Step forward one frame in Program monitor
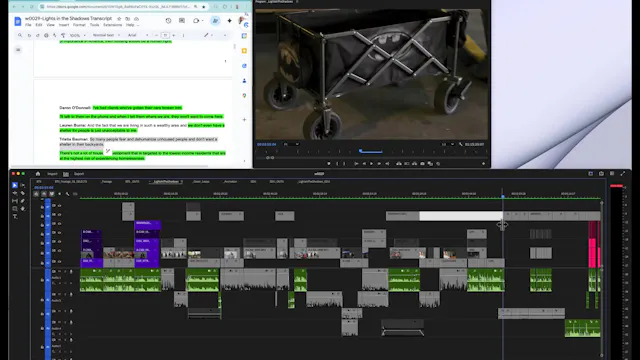 (379, 164)
